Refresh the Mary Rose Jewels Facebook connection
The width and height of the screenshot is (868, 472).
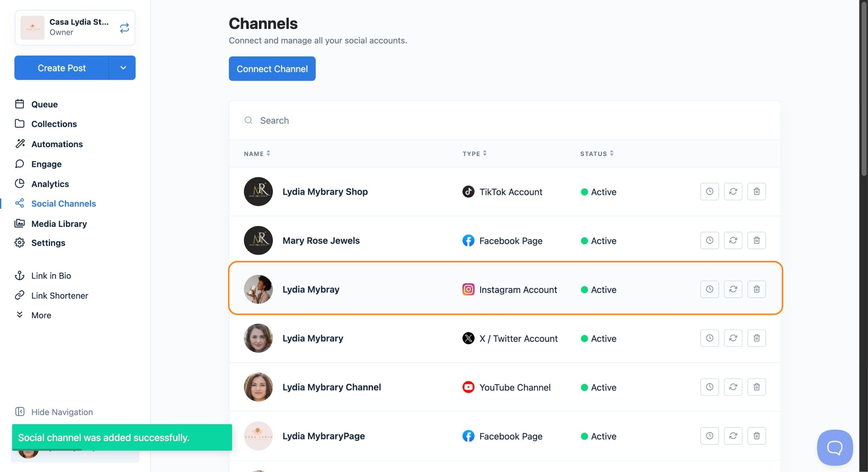tap(733, 240)
